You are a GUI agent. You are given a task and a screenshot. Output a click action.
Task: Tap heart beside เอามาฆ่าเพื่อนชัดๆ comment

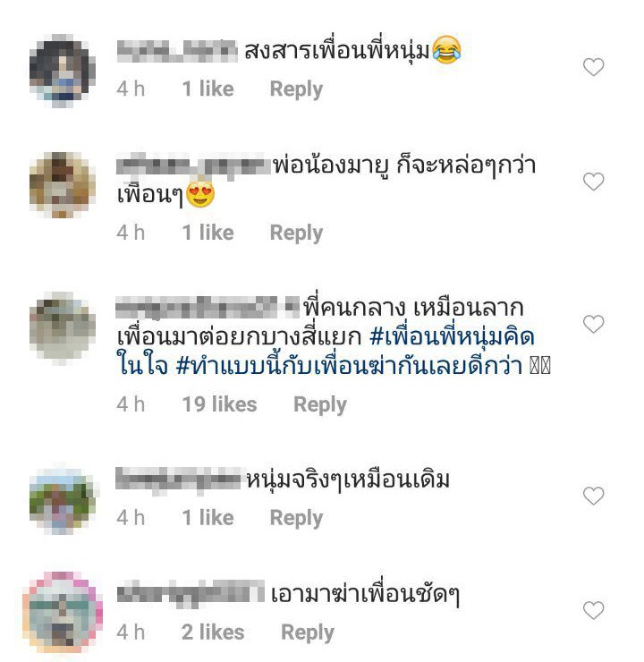pos(593,610)
